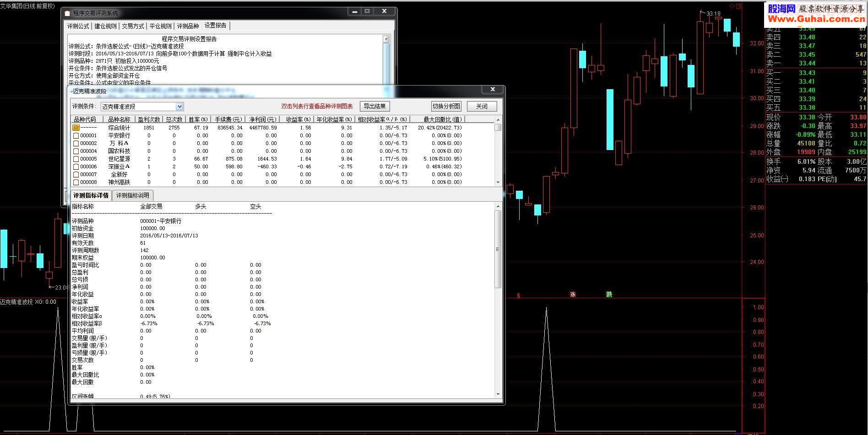This screenshot has width=868, height=435.
Task: Click the 涨幅 value -0.89%
Action: coord(805,134)
